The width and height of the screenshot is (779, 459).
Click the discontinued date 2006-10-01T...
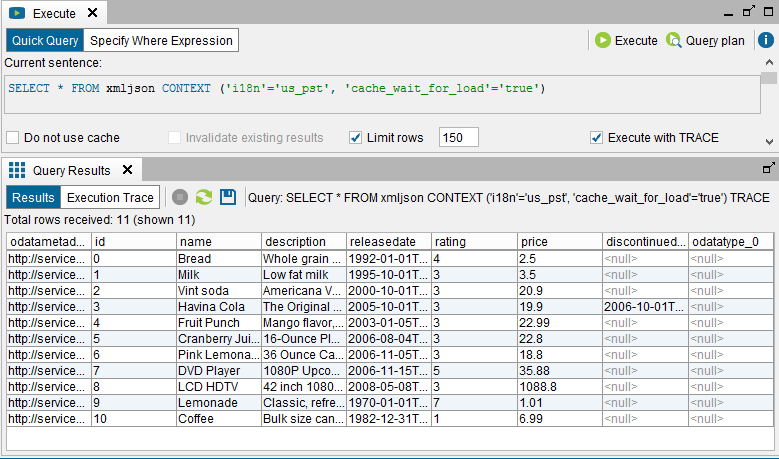pos(645,306)
